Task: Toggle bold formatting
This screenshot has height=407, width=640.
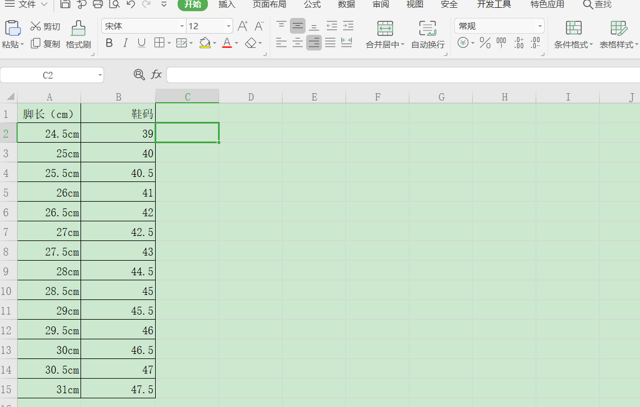Action: [x=109, y=43]
